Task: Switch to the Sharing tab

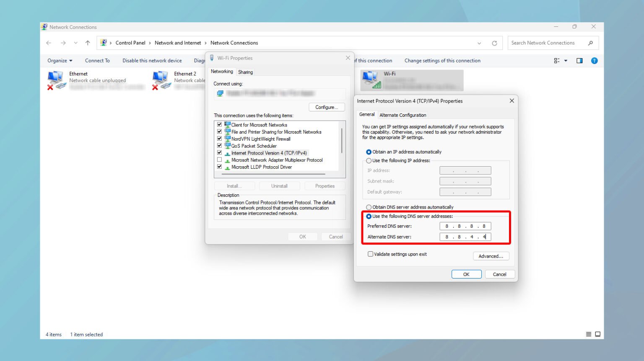Action: [245, 72]
